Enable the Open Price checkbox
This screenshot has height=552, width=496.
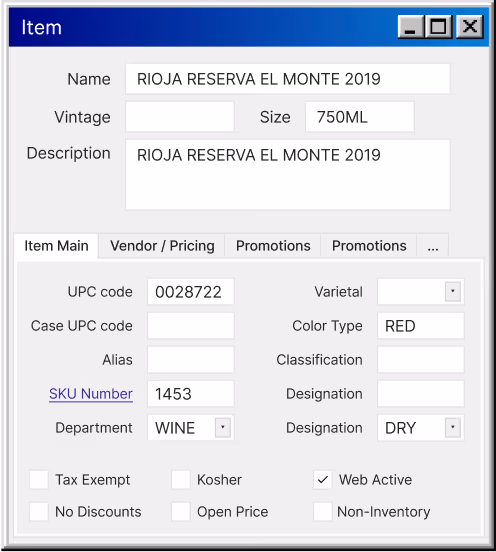(181, 512)
